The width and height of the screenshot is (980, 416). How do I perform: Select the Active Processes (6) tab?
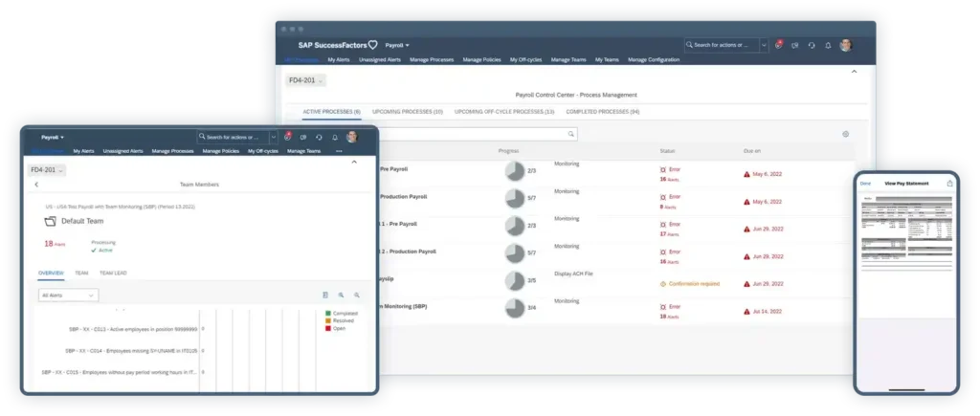331,112
